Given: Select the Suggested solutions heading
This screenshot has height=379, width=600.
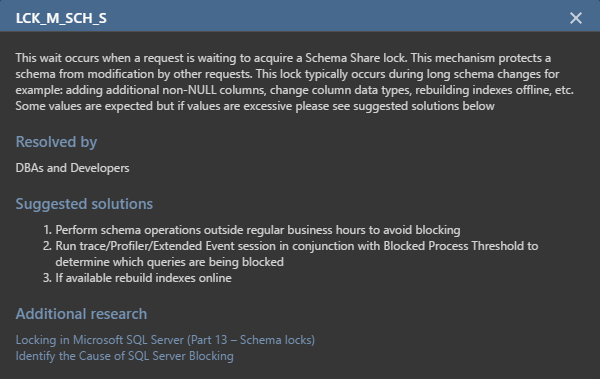Looking at the screenshot, I should (84, 204).
